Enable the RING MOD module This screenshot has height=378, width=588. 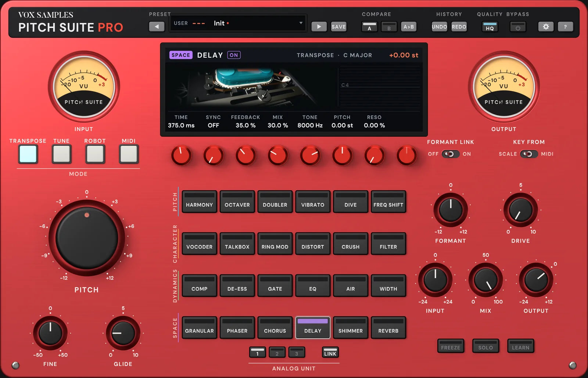click(x=275, y=244)
